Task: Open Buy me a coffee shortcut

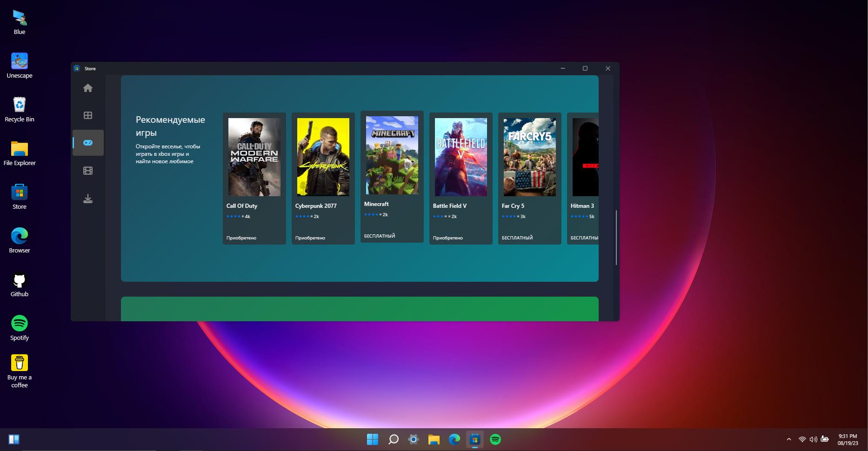Action: click(20, 371)
